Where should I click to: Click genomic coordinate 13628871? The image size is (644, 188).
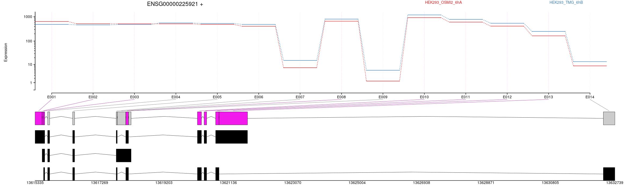[486, 183]
